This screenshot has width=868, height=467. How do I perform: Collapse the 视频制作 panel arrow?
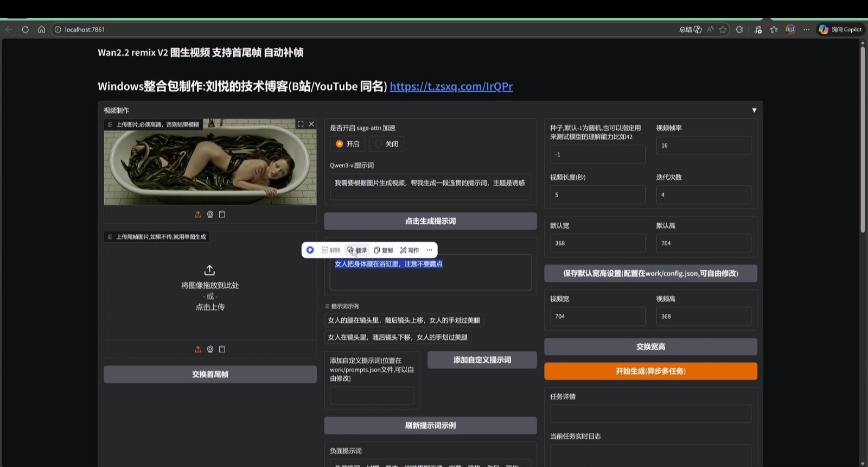pos(754,110)
